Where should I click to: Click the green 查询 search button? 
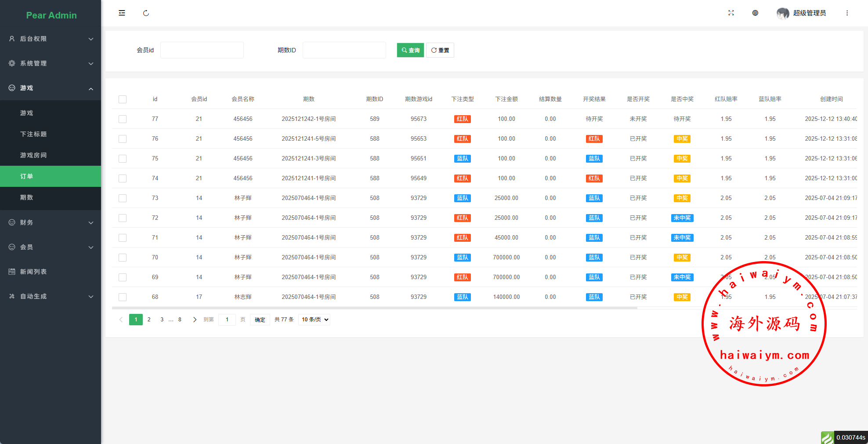point(410,50)
